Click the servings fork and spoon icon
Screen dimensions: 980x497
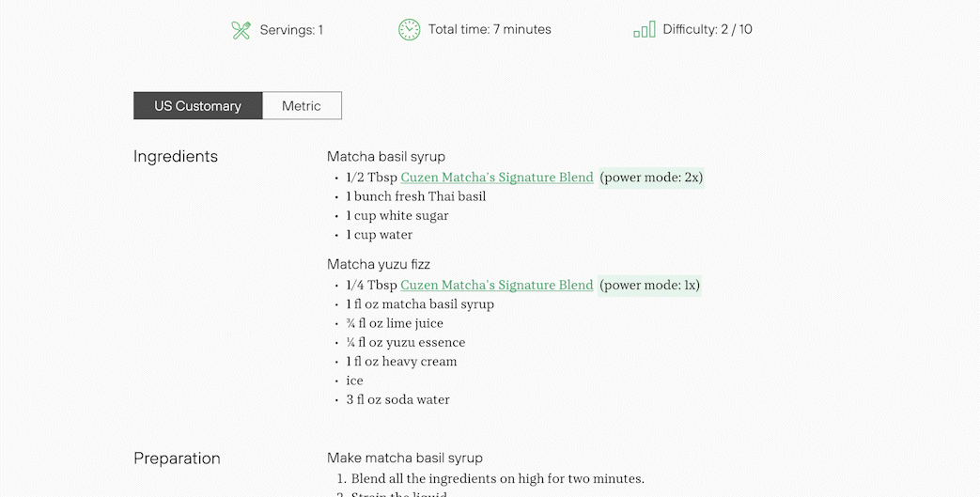click(x=241, y=30)
